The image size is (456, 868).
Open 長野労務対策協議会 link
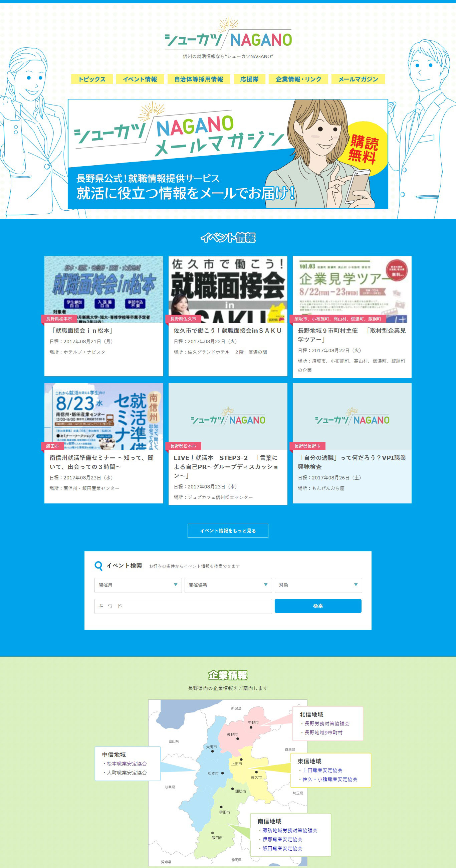326,723
